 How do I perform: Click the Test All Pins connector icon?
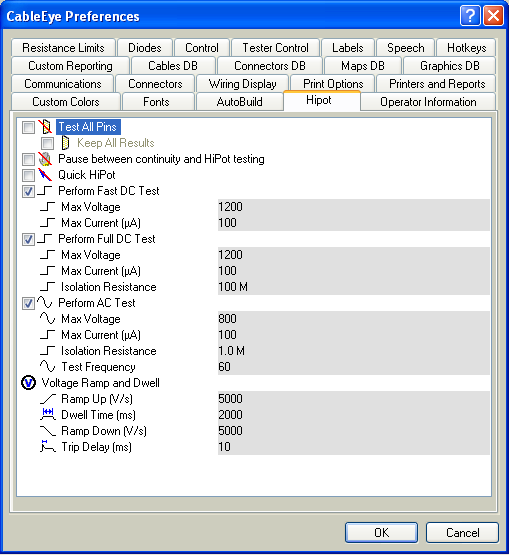coord(45,127)
